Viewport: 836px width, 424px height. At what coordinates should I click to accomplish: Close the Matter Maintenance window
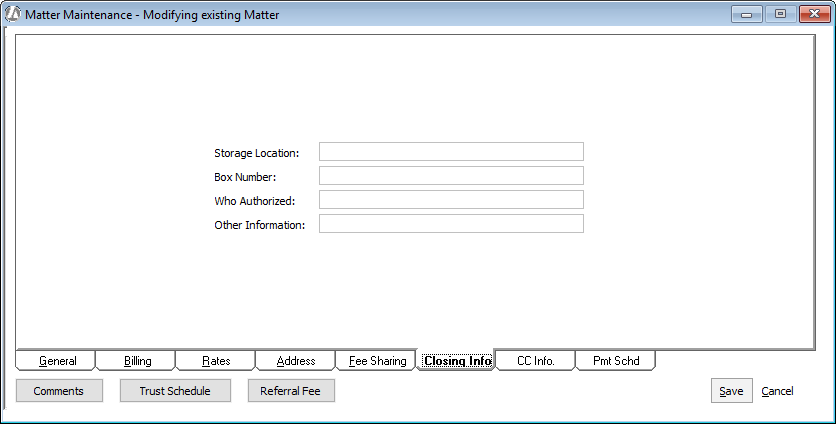point(815,14)
